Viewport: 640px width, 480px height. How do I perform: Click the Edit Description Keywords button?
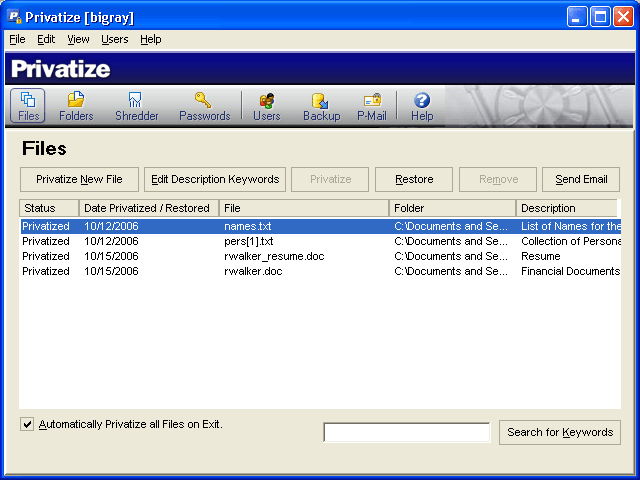(x=215, y=180)
